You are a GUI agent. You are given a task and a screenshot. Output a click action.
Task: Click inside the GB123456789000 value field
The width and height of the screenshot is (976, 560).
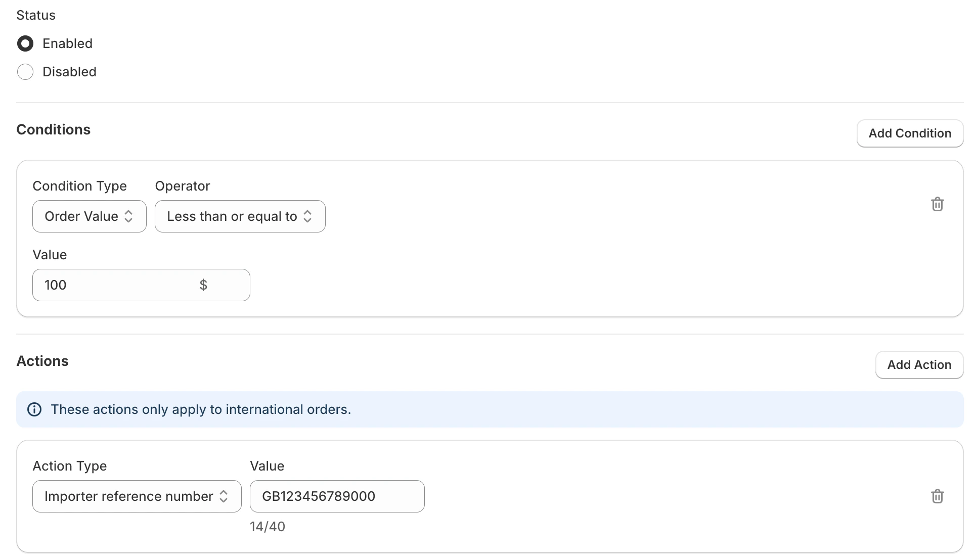tap(337, 496)
